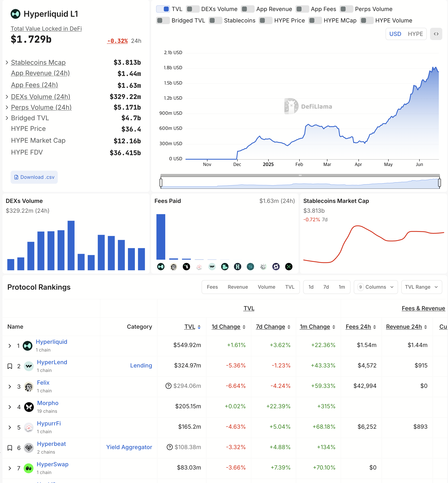Open the Yield Aggregator category link

[x=129, y=447]
